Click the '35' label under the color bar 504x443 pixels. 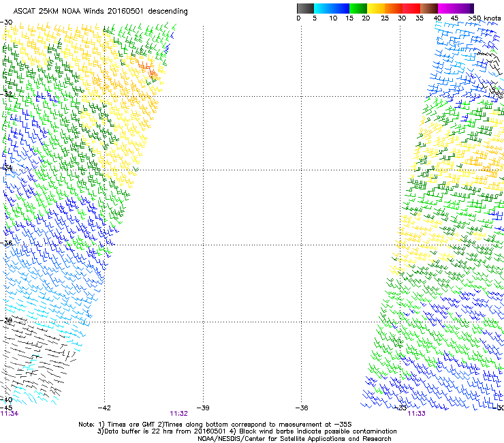[x=420, y=18]
